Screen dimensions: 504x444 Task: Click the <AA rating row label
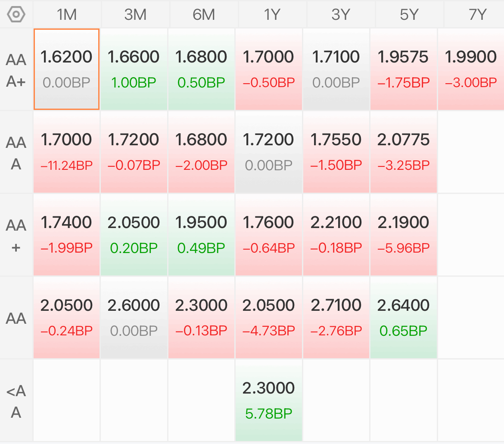pyautogui.click(x=16, y=401)
